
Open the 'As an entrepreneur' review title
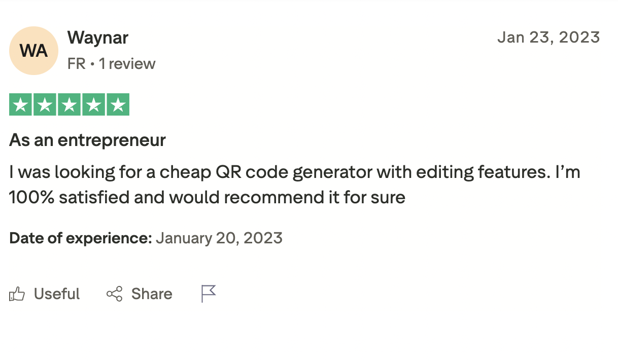tap(87, 140)
